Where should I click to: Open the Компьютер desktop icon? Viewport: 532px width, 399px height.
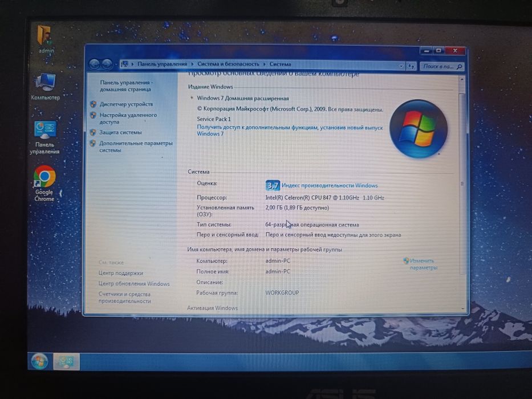click(x=45, y=87)
